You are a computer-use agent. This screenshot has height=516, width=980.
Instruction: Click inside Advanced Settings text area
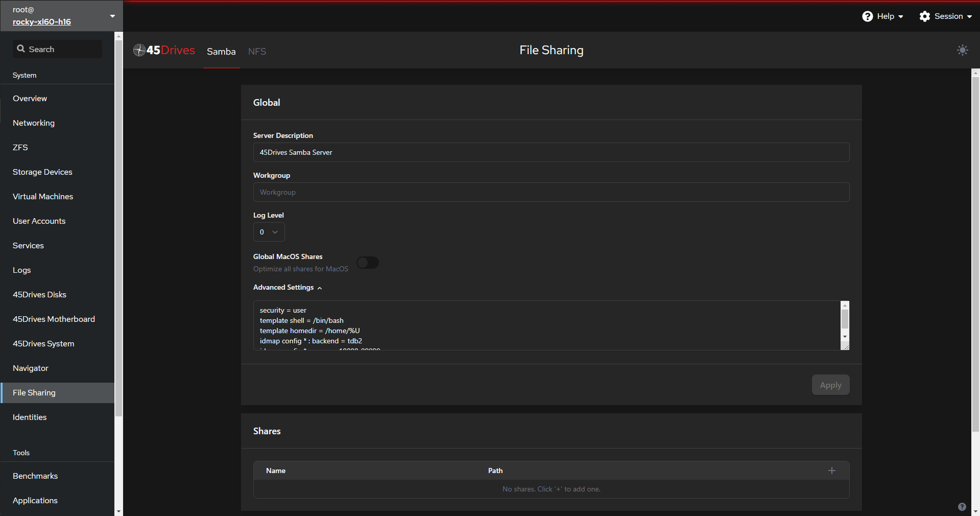click(x=546, y=325)
